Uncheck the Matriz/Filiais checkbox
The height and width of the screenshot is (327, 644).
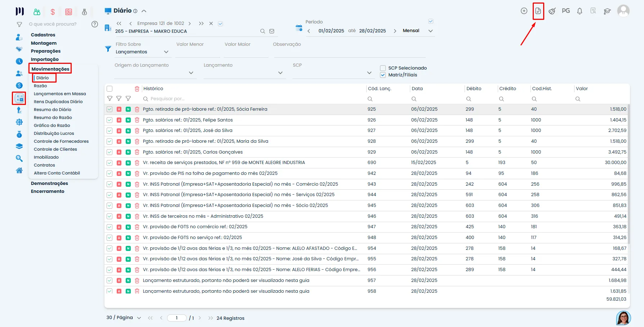coord(383,75)
